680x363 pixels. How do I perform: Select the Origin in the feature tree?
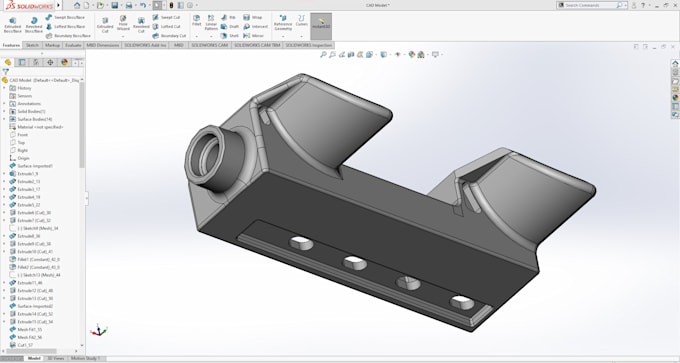coord(20,158)
